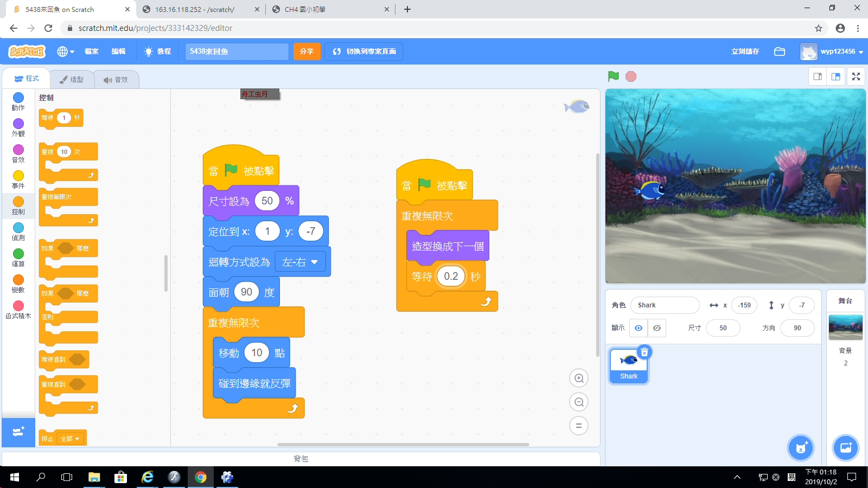This screenshot has width=868, height=488.
Task: Select the 控制 control block category
Action: pos(18,206)
